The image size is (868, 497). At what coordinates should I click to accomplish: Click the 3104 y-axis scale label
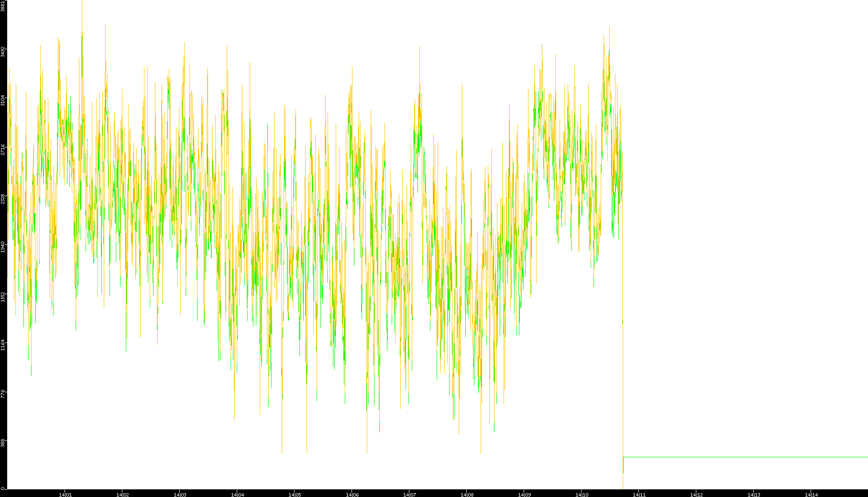click(3, 100)
